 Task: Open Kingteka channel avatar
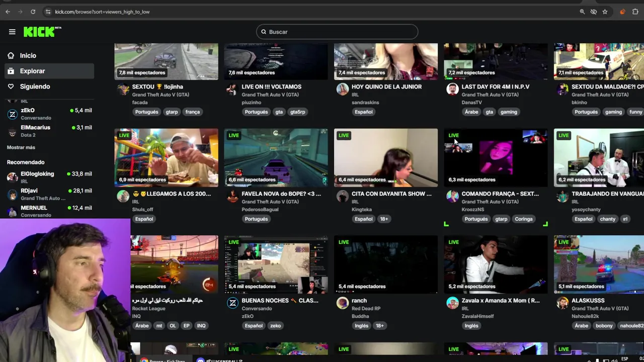click(343, 196)
